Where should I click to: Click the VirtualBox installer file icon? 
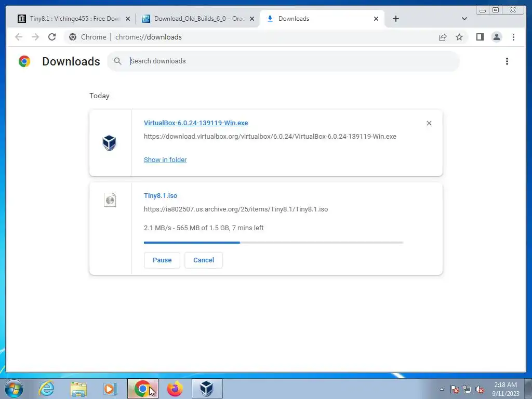pyautogui.click(x=109, y=142)
